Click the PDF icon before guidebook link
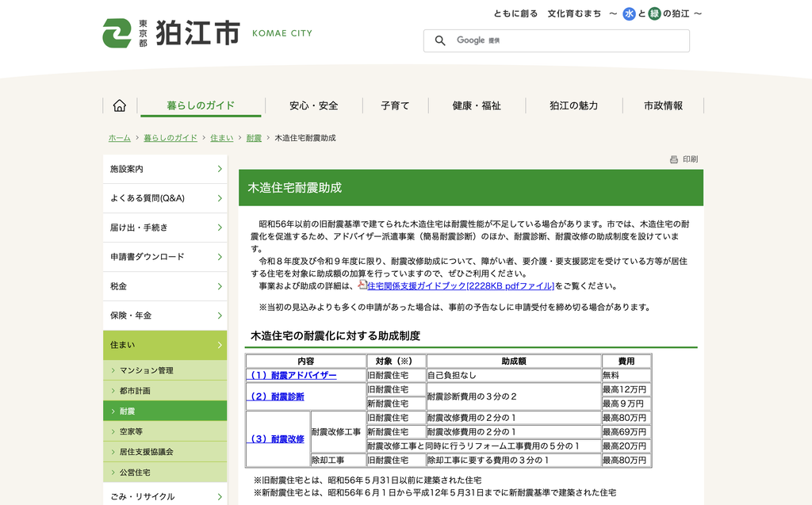Screen dimensions: 812x505 [362, 285]
